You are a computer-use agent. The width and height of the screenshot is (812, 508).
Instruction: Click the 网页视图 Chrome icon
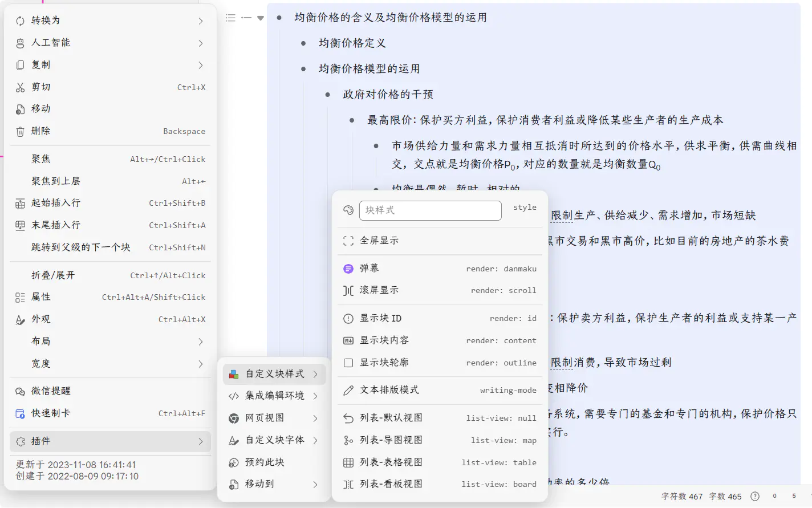(234, 418)
